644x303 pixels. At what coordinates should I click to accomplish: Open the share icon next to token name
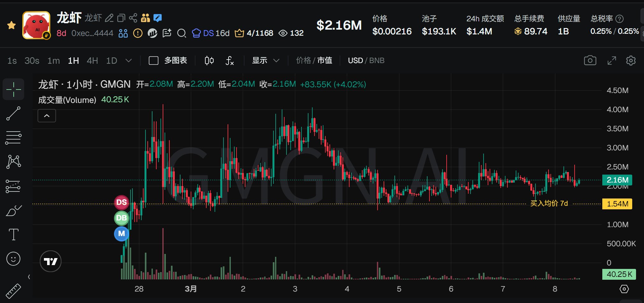pyautogui.click(x=133, y=18)
